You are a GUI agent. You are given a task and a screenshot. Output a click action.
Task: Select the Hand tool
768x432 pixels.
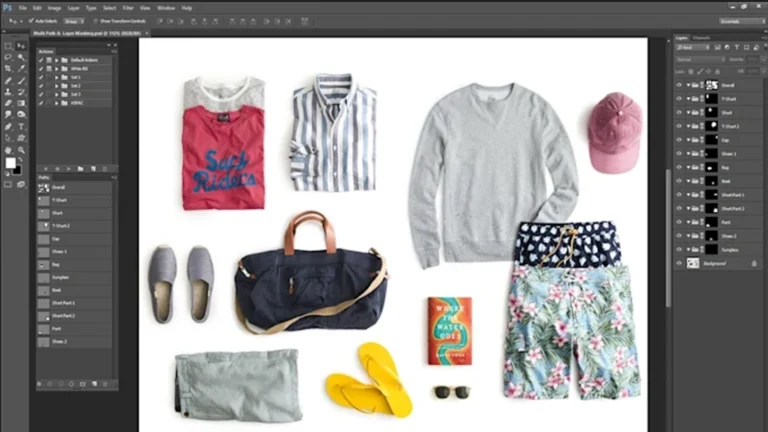click(8, 150)
